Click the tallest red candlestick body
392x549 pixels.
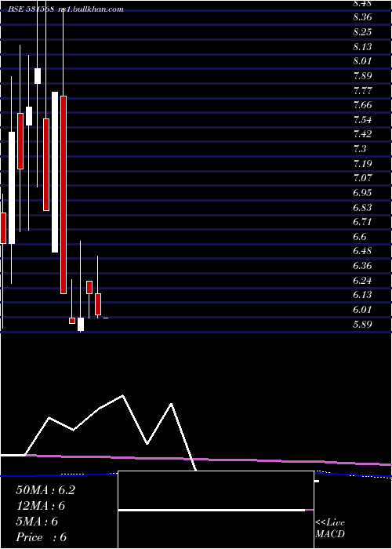click(64, 195)
